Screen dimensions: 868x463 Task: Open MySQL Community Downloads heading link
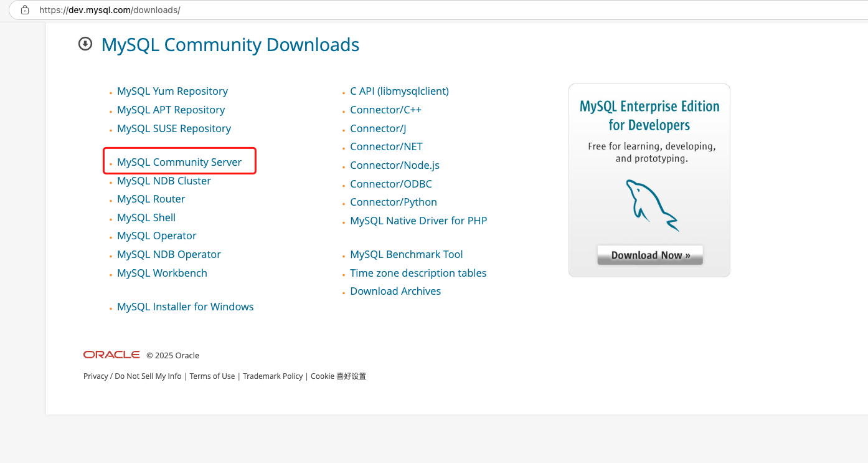230,45
